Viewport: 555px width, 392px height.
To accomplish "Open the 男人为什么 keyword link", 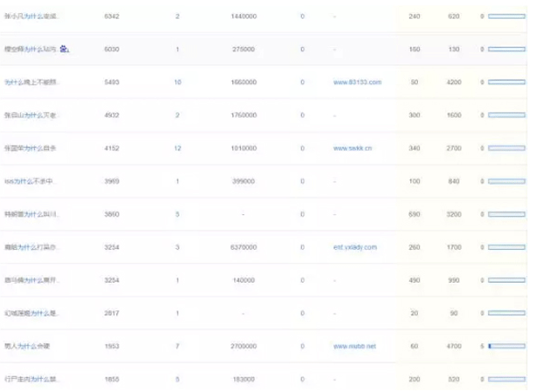I will click(x=29, y=346).
